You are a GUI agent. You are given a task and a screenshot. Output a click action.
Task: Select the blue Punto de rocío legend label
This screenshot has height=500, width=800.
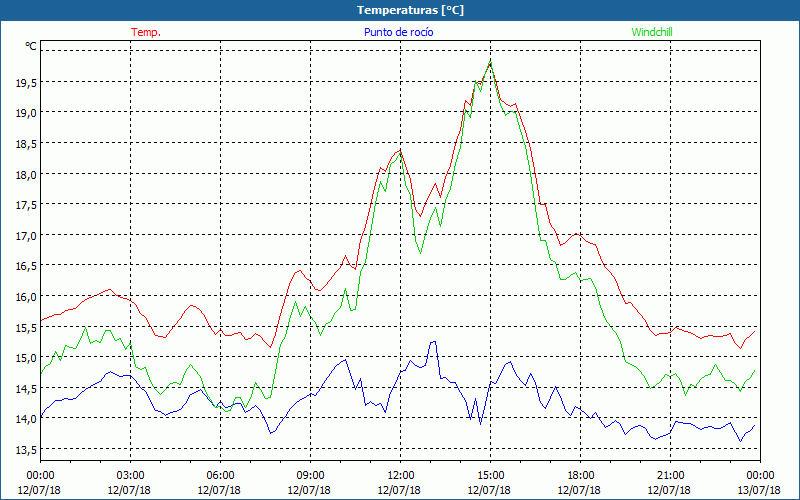(x=398, y=32)
